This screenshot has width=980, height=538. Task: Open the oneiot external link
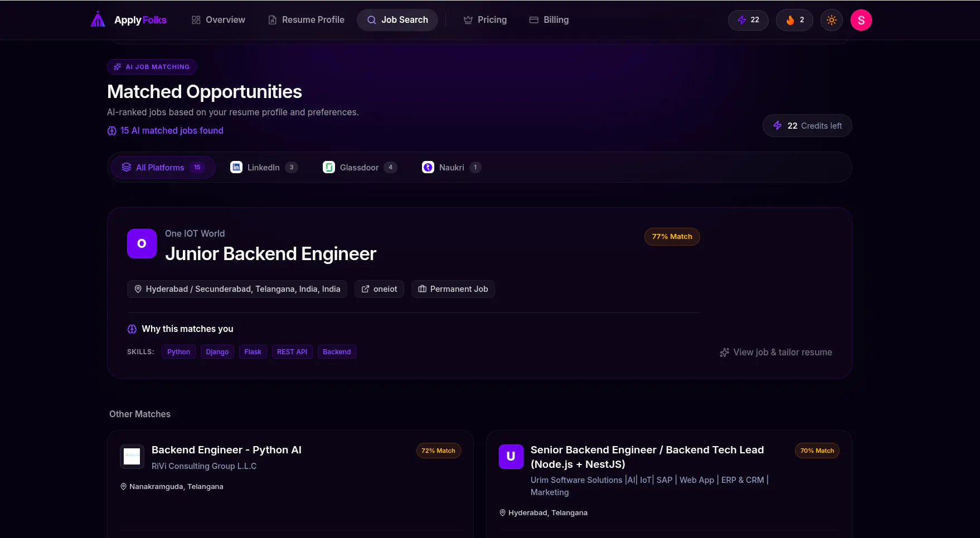click(x=379, y=289)
